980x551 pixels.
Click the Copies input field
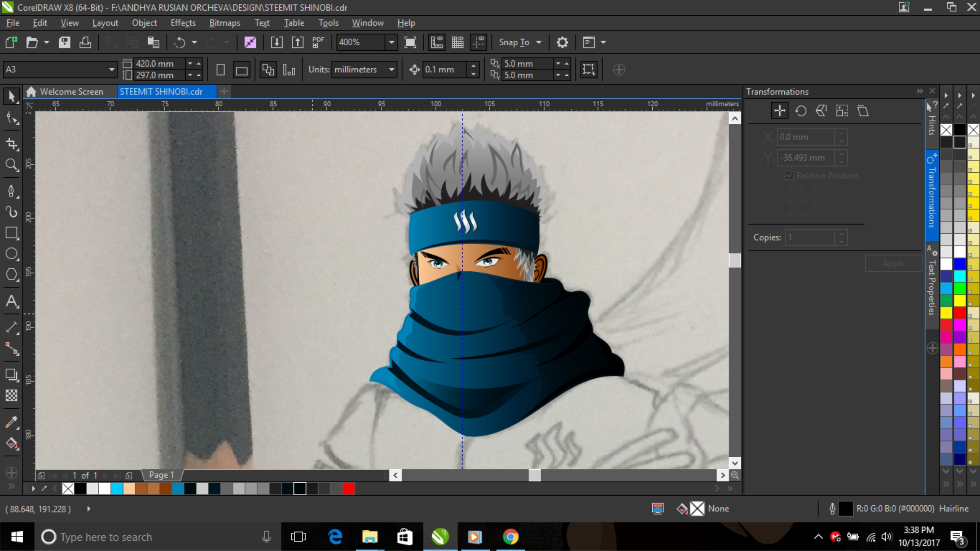click(x=809, y=237)
